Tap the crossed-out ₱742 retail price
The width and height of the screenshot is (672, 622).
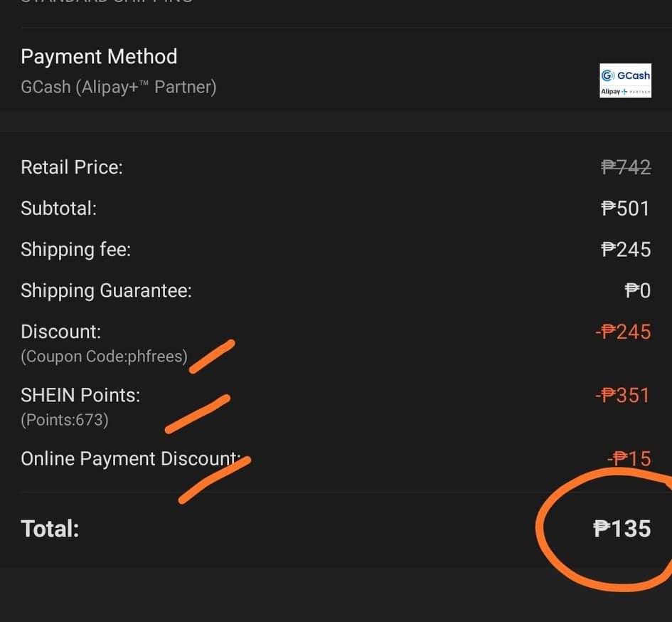[x=626, y=167]
